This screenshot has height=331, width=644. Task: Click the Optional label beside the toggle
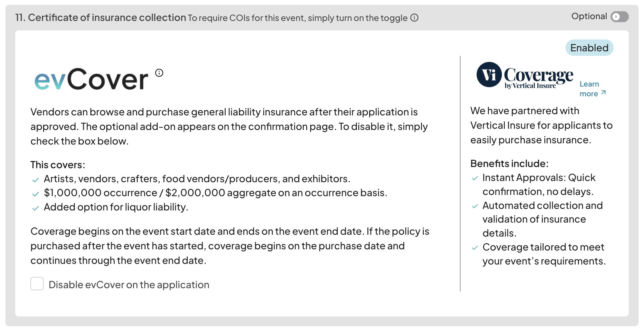[x=589, y=16]
